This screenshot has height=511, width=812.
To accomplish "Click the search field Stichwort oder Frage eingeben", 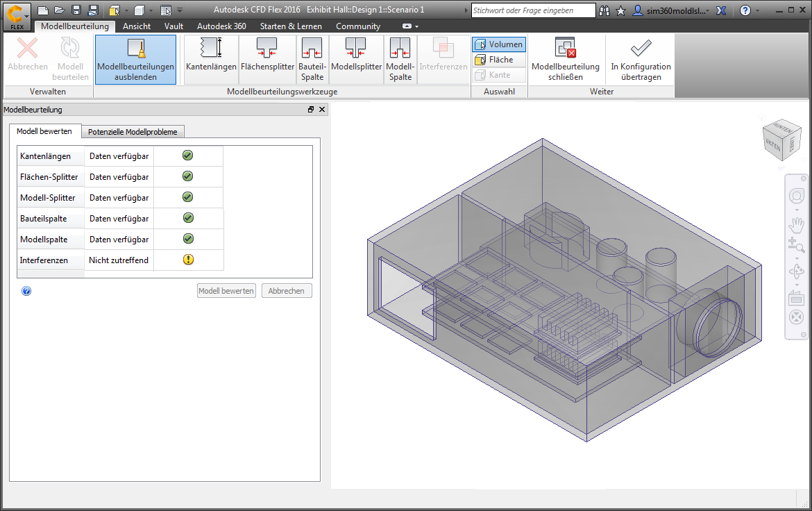I will [x=534, y=10].
